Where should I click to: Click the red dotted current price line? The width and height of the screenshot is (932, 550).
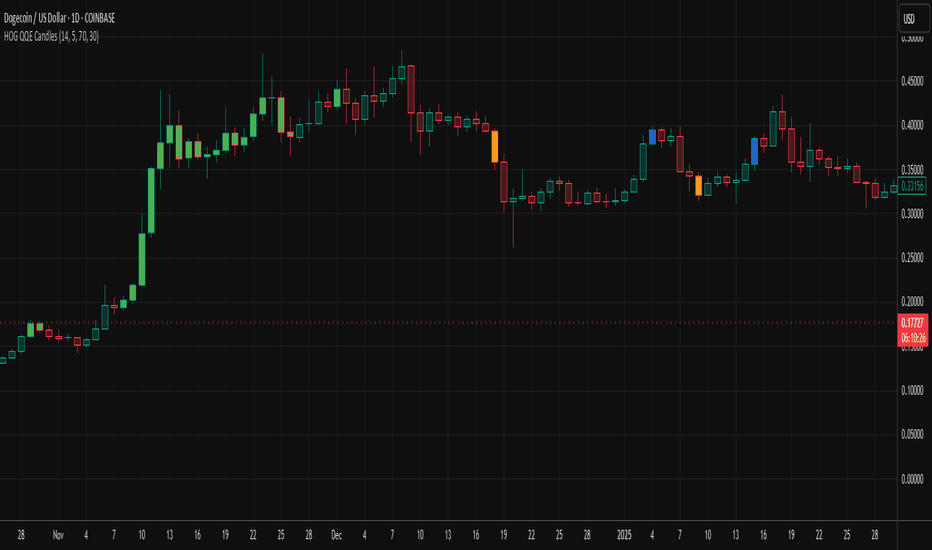pos(448,323)
